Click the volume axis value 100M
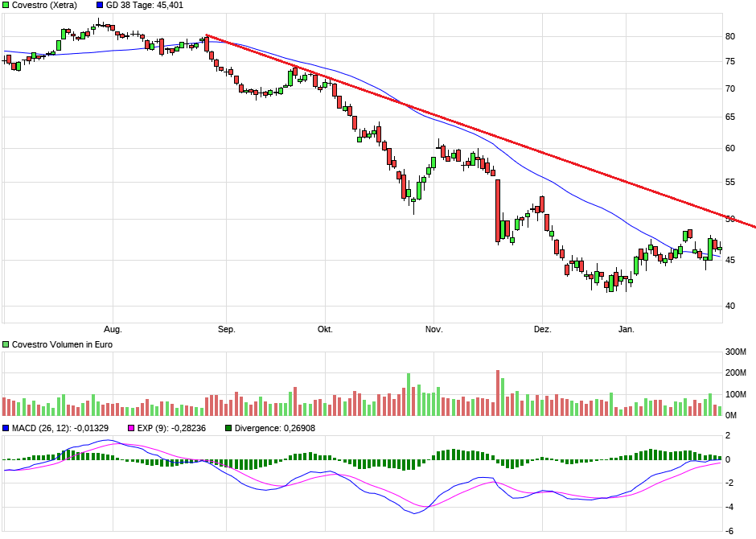The width and height of the screenshot is (756, 539). 736,394
